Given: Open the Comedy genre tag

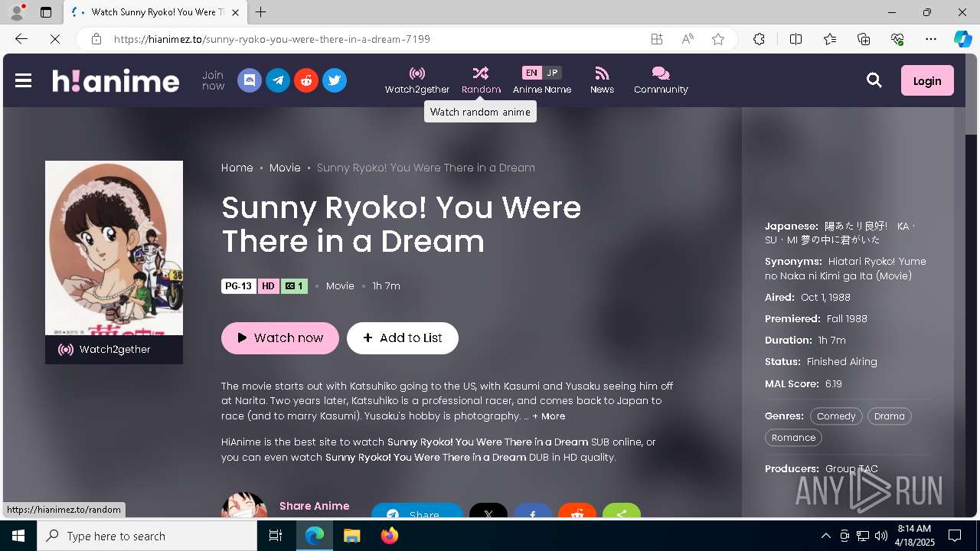Looking at the screenshot, I should [836, 416].
